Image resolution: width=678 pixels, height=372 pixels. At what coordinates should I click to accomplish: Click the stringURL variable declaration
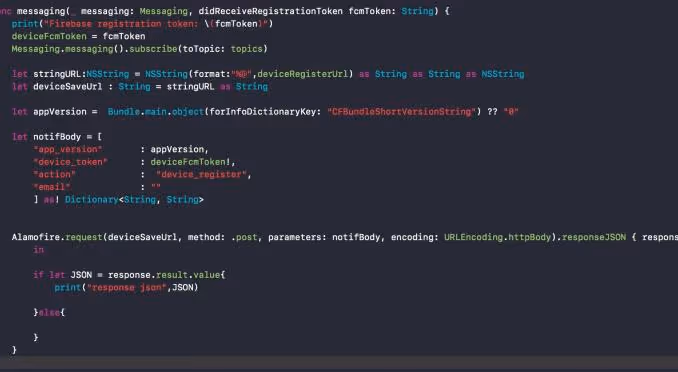(57, 74)
